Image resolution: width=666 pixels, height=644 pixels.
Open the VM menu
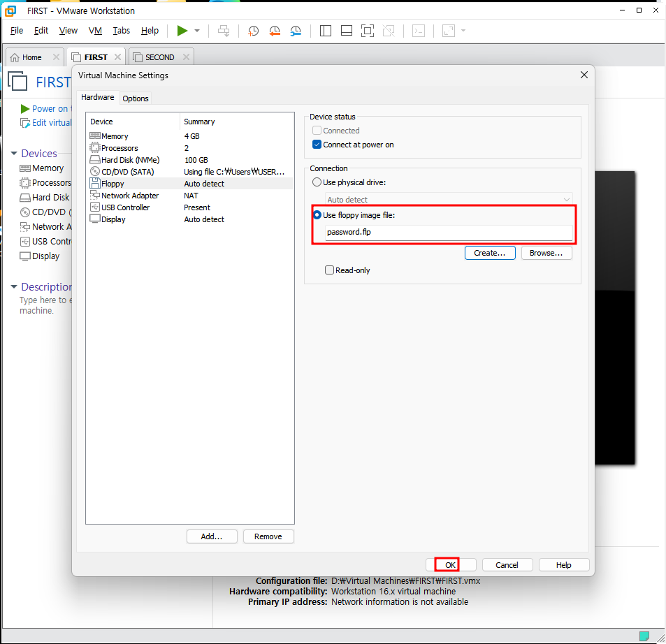[95, 31]
